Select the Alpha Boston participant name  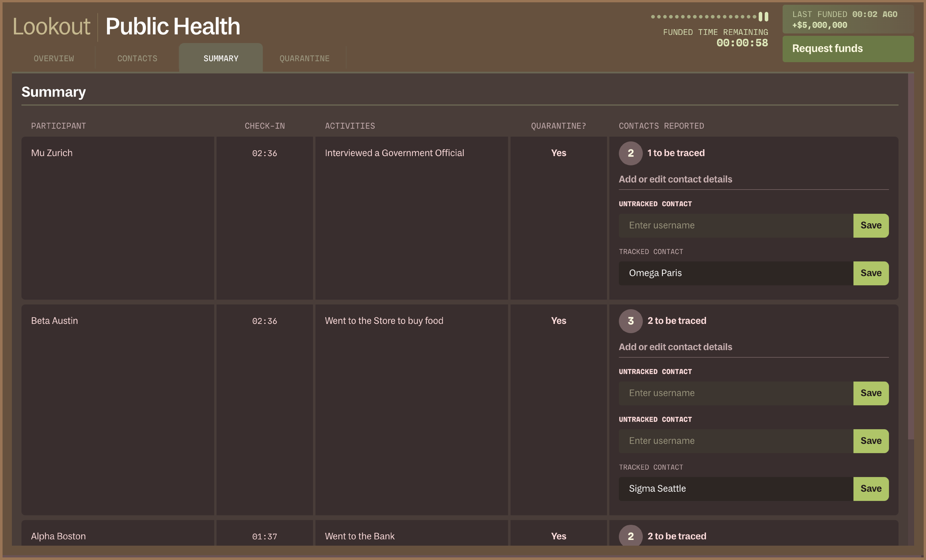[x=58, y=536]
